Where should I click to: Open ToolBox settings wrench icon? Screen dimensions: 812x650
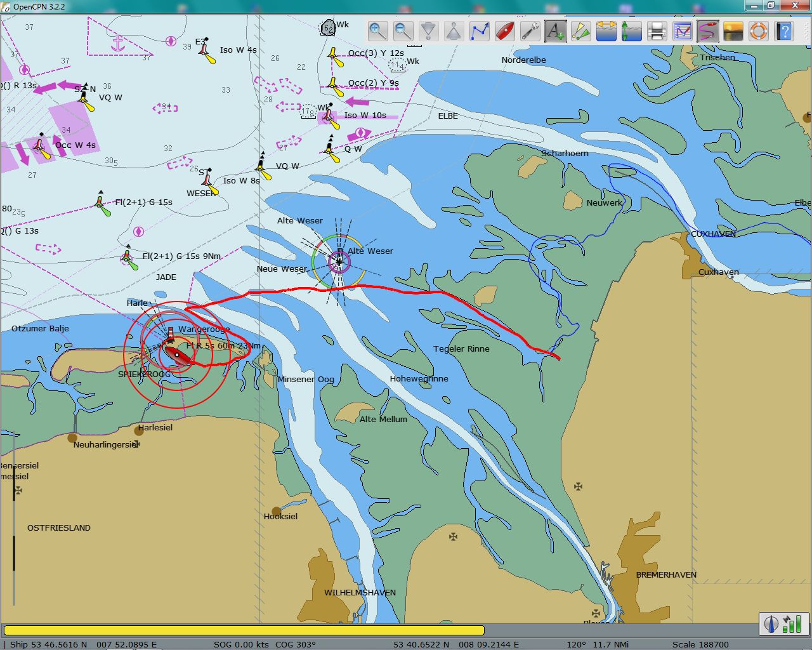[x=530, y=30]
